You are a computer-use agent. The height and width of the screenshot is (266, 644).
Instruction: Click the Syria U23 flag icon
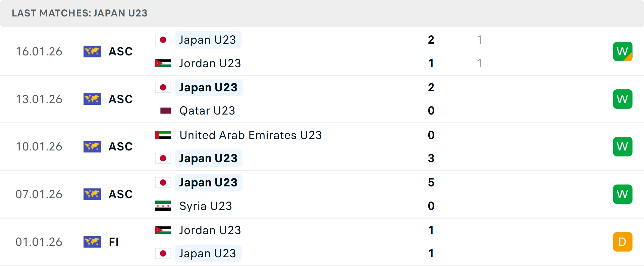point(163,206)
